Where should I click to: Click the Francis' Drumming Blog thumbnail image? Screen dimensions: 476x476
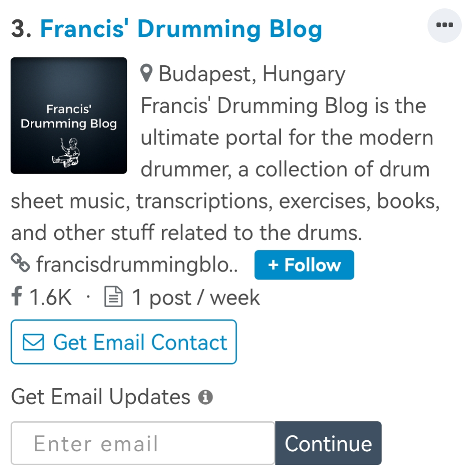tap(69, 115)
